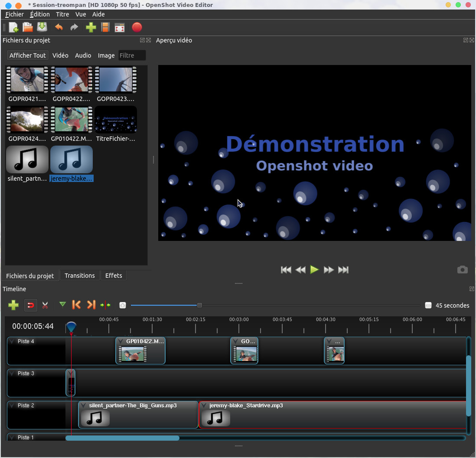The width and height of the screenshot is (476, 458).
Task: Select the razor scissors tool in timeline
Action: pos(45,305)
